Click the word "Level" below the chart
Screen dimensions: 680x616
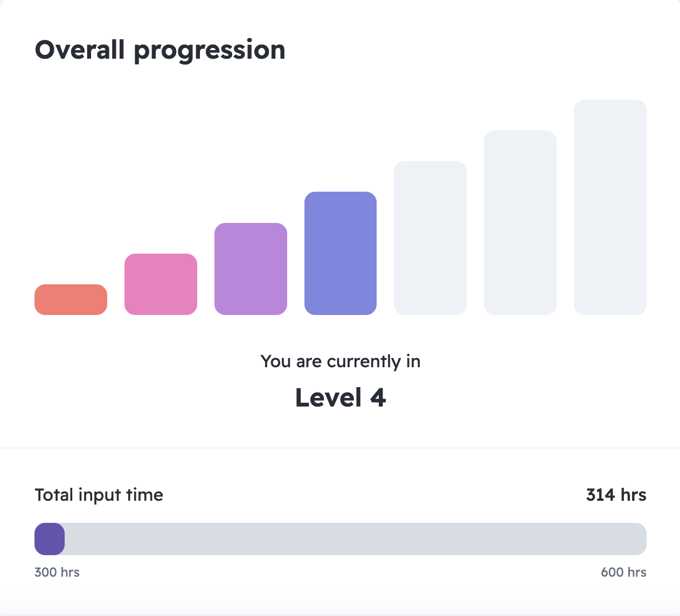[328, 398]
